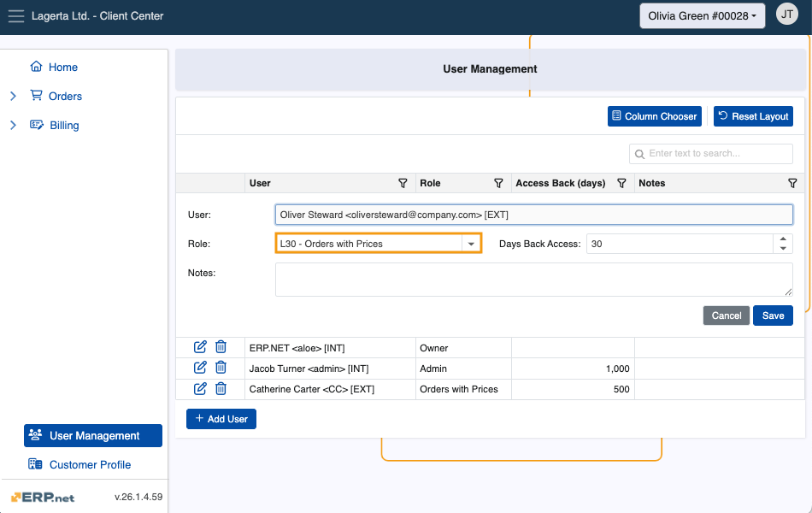The width and height of the screenshot is (812, 513).
Task: Sort by the Notes column header
Action: point(651,183)
